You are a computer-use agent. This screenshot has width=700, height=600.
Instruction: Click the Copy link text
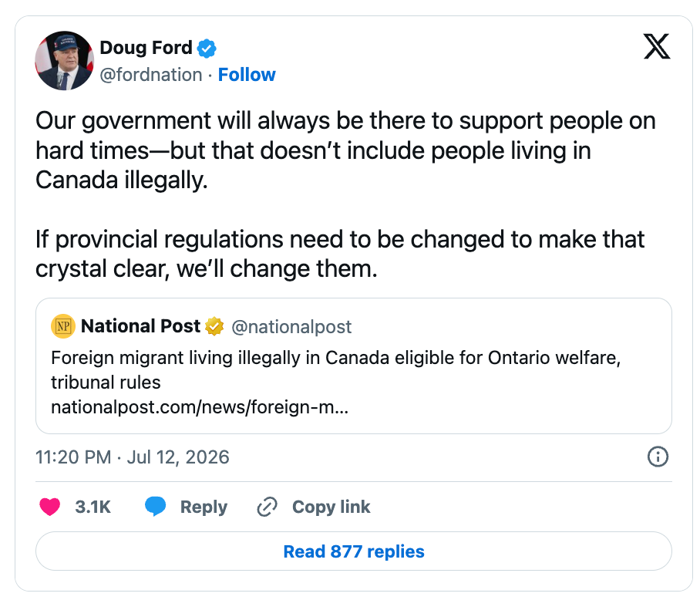(331, 507)
